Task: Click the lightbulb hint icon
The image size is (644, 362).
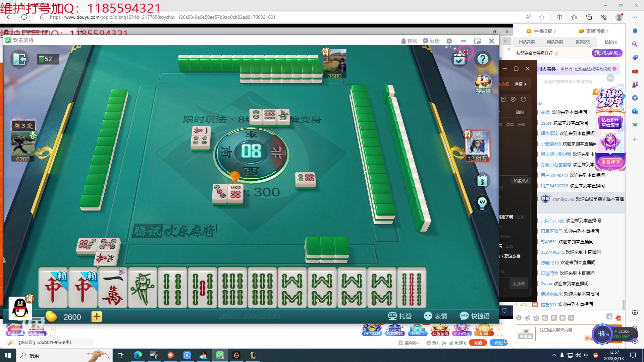Action: (x=482, y=203)
